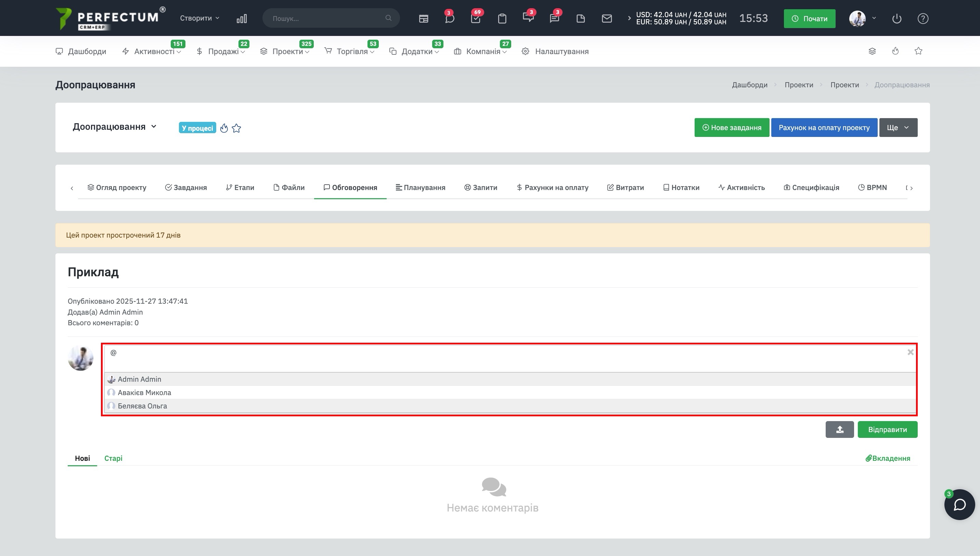Toggle the star favorite icon in main menu bar

[x=918, y=51]
